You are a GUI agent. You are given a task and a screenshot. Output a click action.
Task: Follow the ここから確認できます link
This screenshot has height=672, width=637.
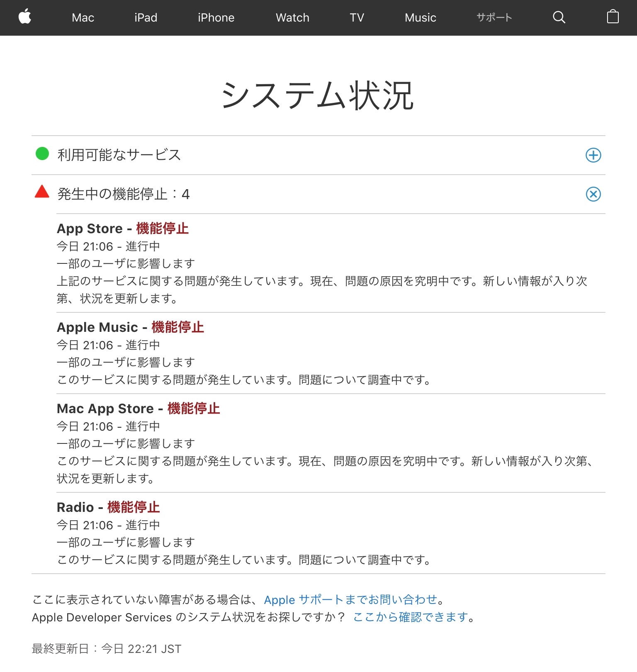click(x=411, y=617)
